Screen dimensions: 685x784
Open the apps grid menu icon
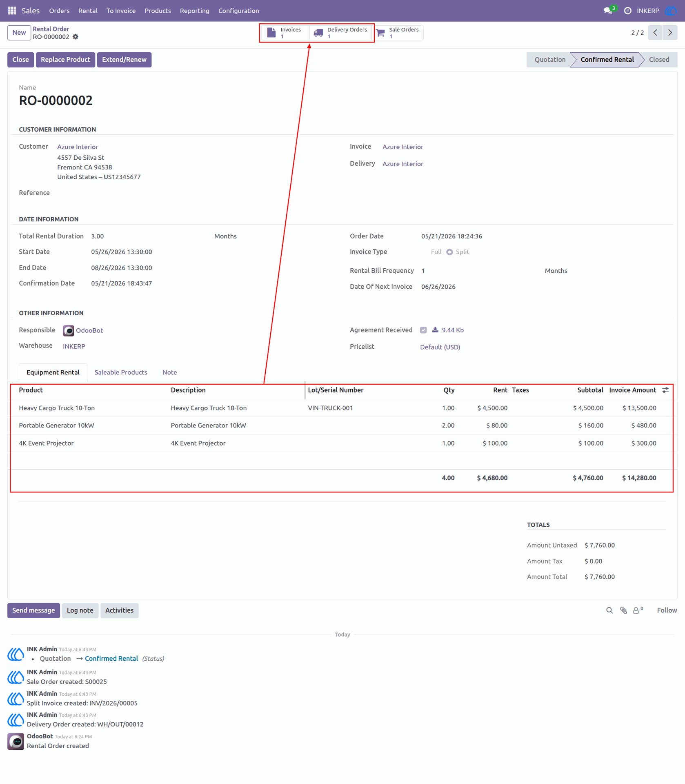(x=12, y=11)
